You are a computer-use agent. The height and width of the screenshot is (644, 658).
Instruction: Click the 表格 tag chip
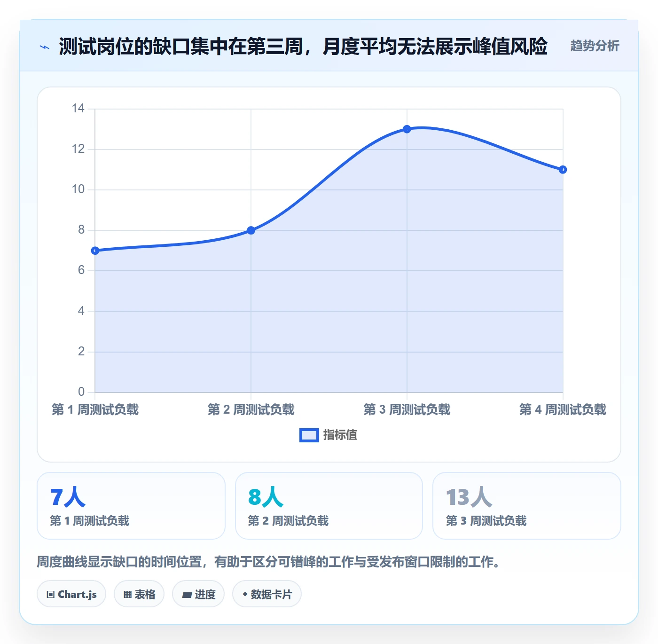(x=139, y=594)
